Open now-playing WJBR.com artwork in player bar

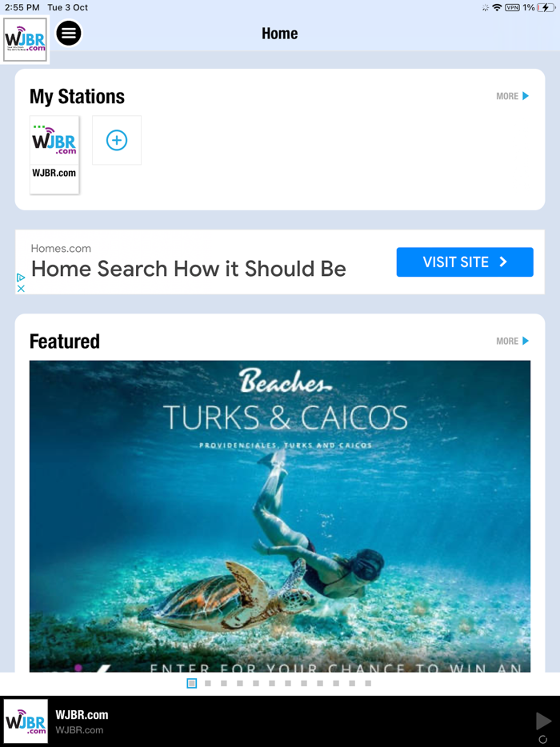coord(26,721)
